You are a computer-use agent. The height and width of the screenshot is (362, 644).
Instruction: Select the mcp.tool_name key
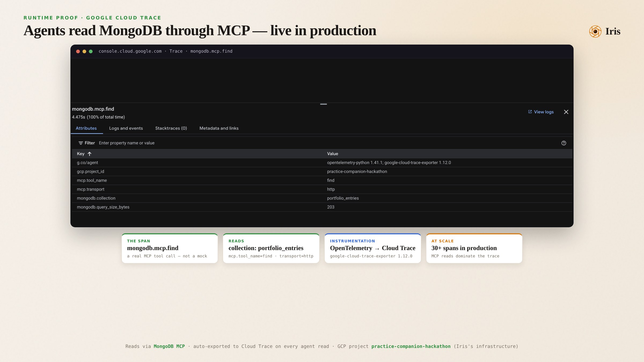92,180
